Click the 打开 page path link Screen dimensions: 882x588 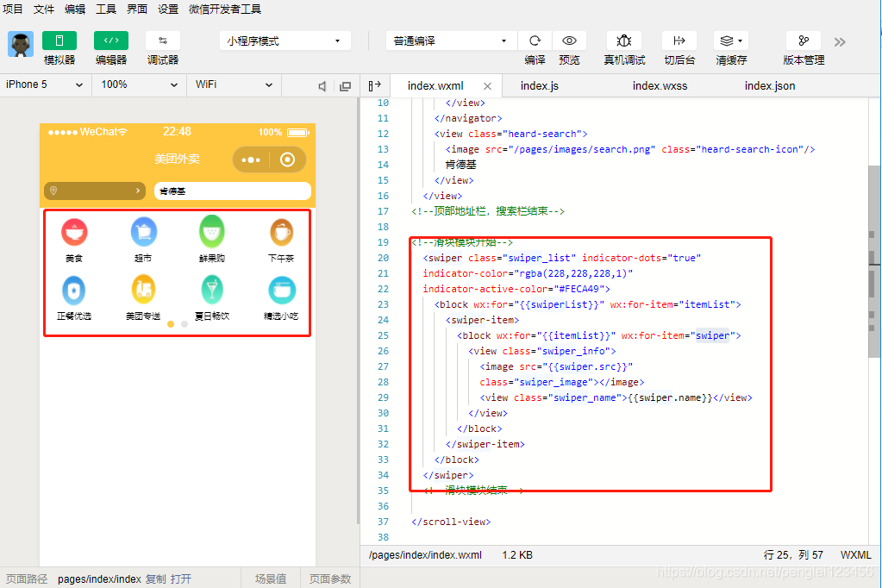click(x=181, y=579)
